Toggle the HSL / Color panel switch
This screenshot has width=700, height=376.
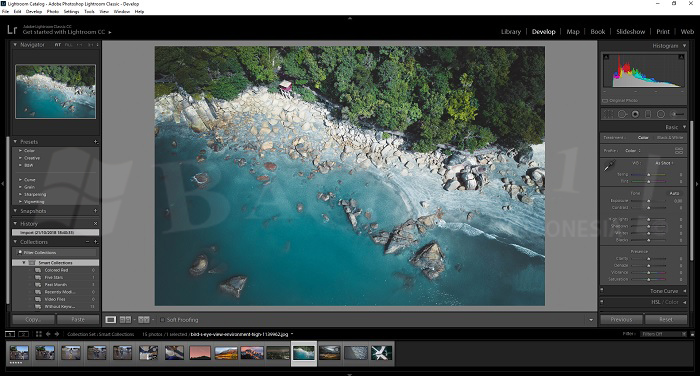pyautogui.click(x=602, y=302)
